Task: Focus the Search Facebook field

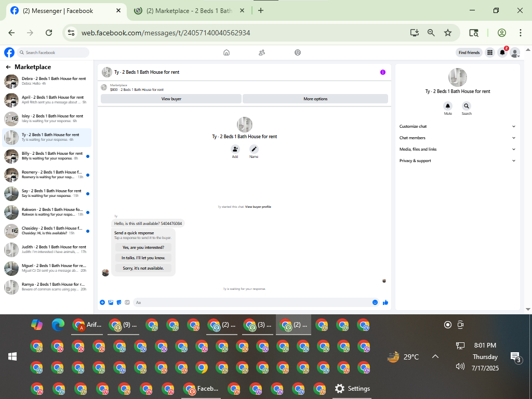Action: tap(54, 52)
